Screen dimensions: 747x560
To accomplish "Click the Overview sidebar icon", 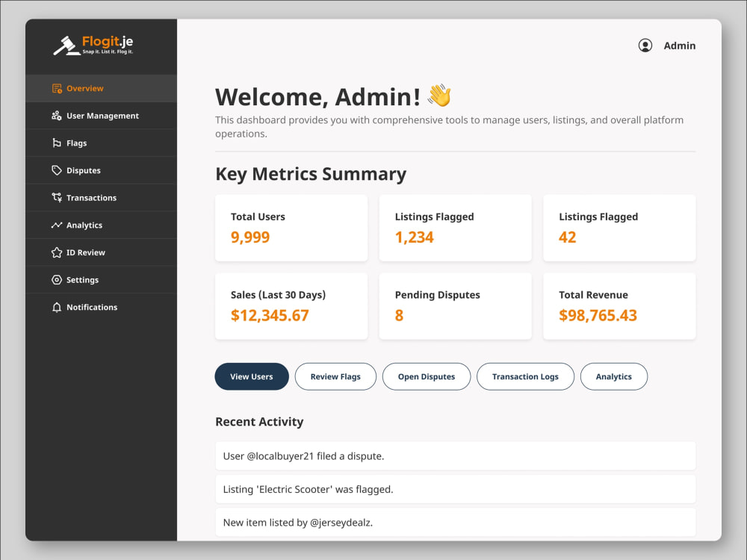I will [57, 89].
